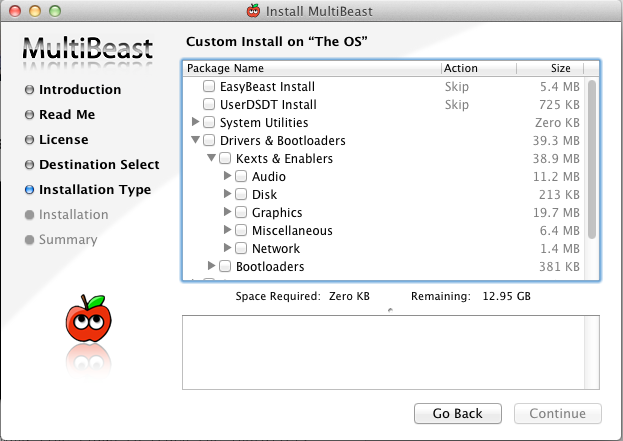Tick the Bootloaders checkbox
623x441 pixels.
point(225,266)
